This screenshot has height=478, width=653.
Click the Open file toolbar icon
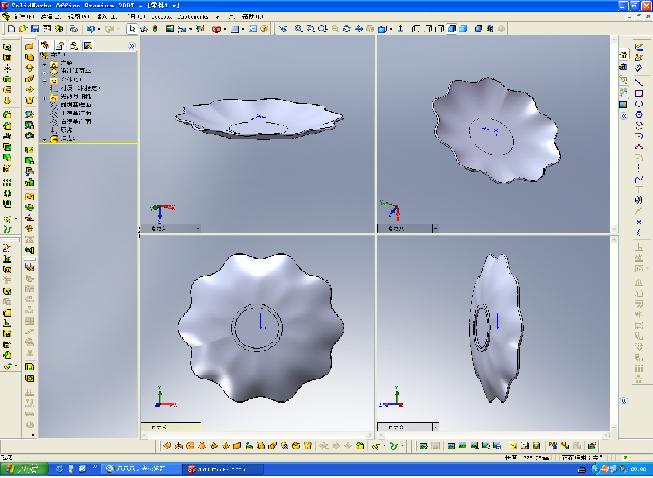[23, 29]
